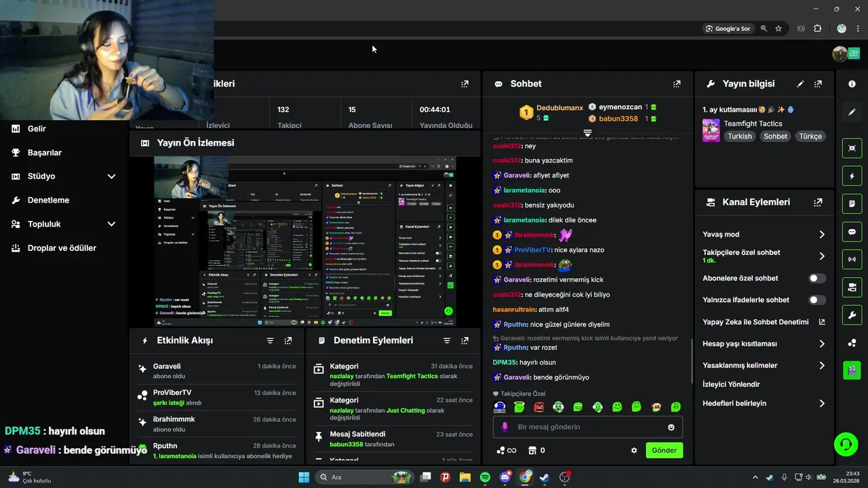
Task: Open chat settings gear icon
Action: coord(634,450)
